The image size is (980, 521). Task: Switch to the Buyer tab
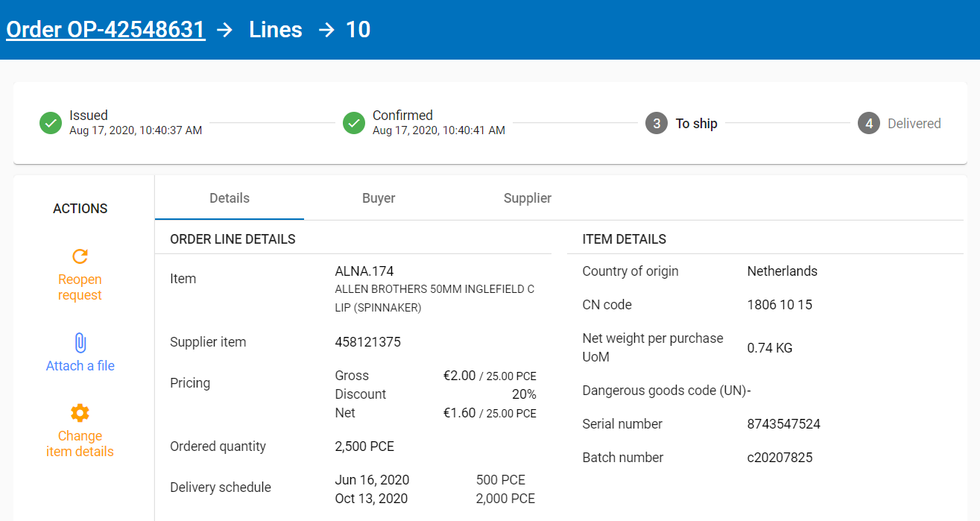(x=379, y=198)
